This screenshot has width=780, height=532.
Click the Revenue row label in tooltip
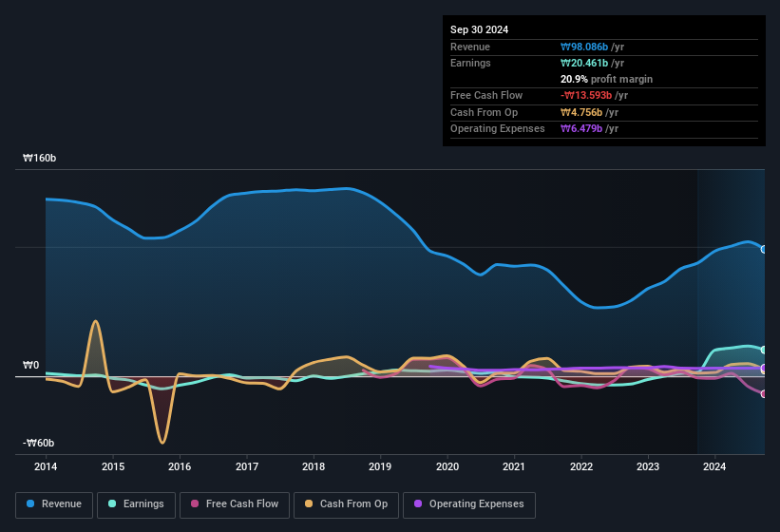(x=470, y=47)
